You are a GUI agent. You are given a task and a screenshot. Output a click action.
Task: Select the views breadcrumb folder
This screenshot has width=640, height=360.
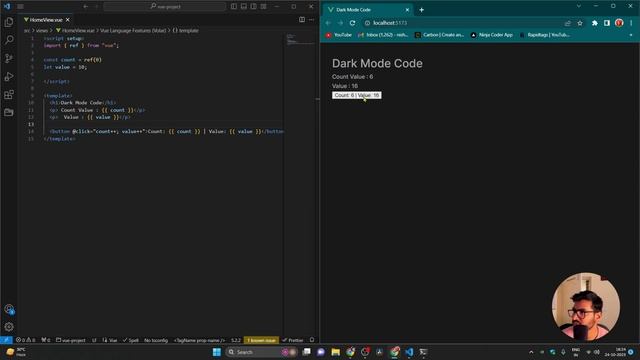click(42, 31)
